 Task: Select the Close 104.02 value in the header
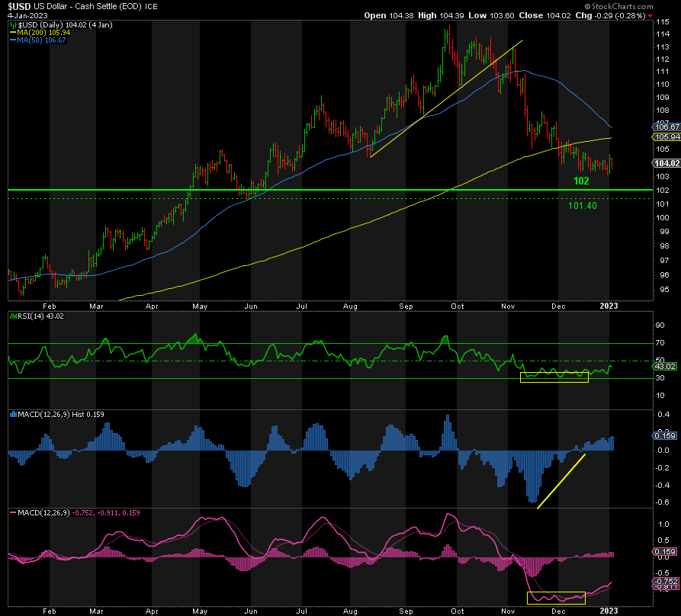(x=544, y=15)
